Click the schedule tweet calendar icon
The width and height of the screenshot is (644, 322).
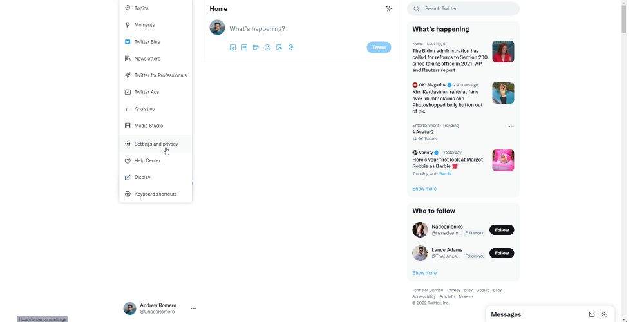coord(279,47)
